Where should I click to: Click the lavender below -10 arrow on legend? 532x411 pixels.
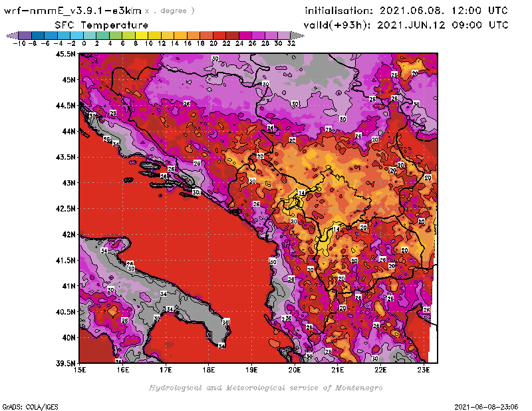coord(12,35)
